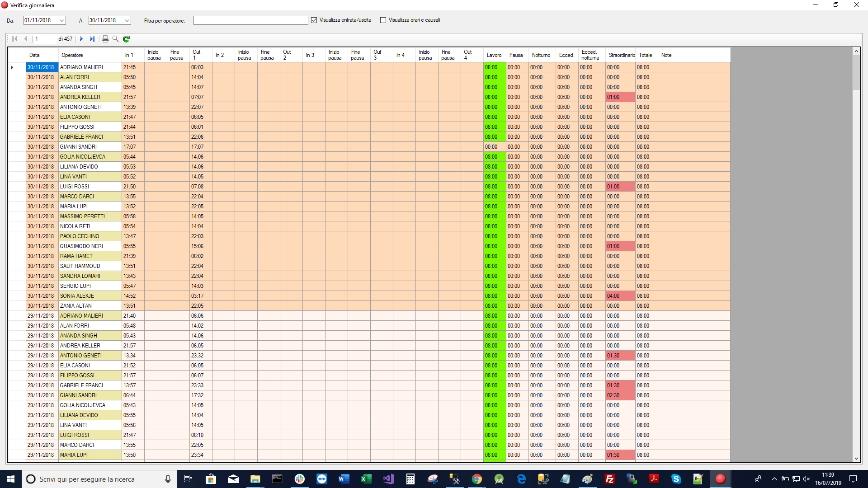Click Out 1 time 03:17 cell
This screenshot has height=488, width=868.
[201, 296]
